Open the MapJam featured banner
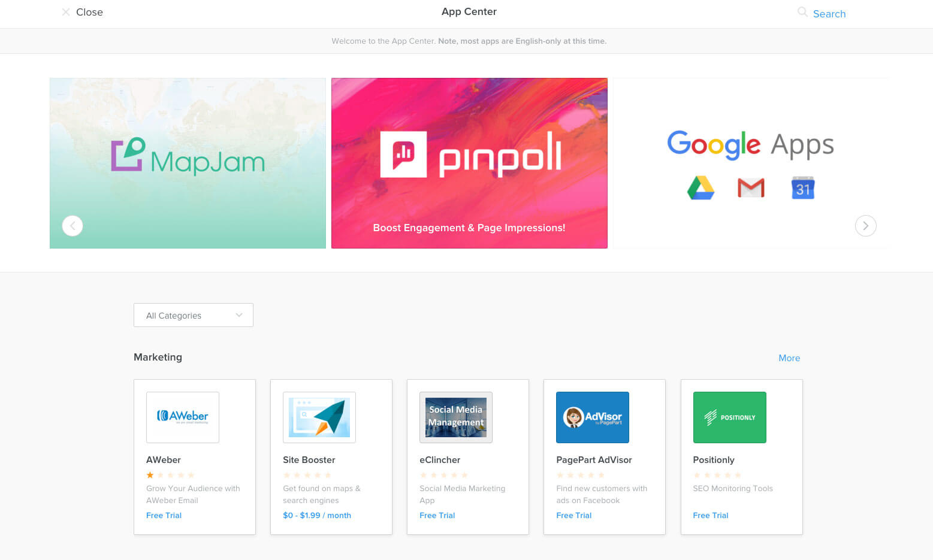933x560 pixels. pyautogui.click(x=188, y=163)
